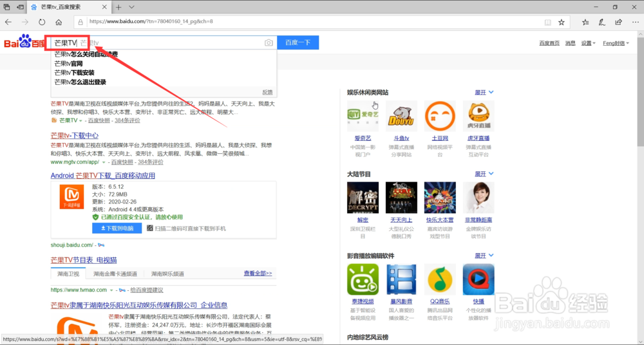Open Android 芒果TV下载_百度移动应用 result
The width and height of the screenshot is (644, 345).
[x=102, y=176]
